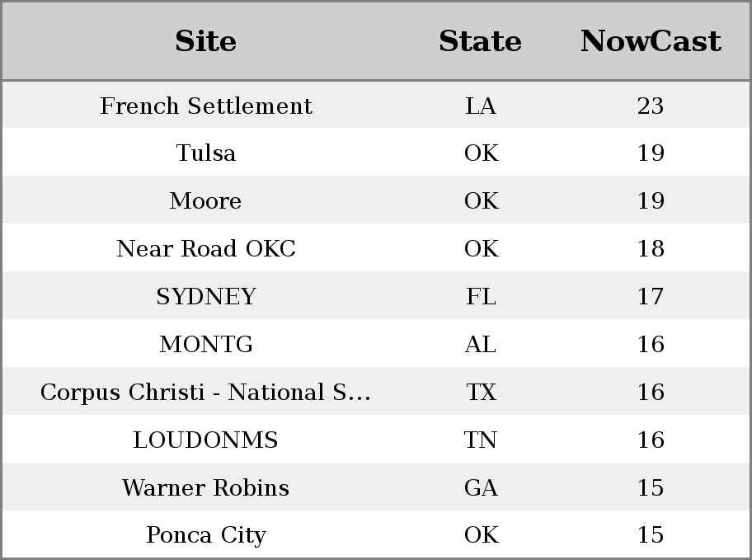This screenshot has width=752, height=560.
Task: Click the NowCast value 17
Action: click(x=651, y=297)
